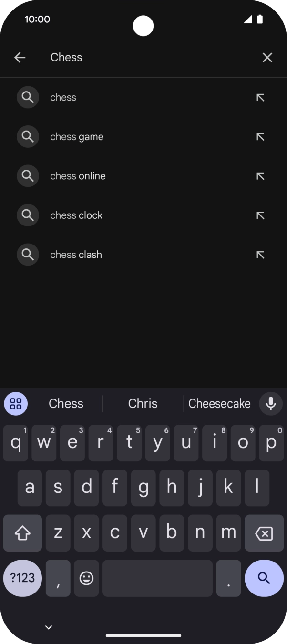Screen dimensions: 287x644
Task: Tap the insert arrow next to "chess online"
Action: pyautogui.click(x=260, y=176)
